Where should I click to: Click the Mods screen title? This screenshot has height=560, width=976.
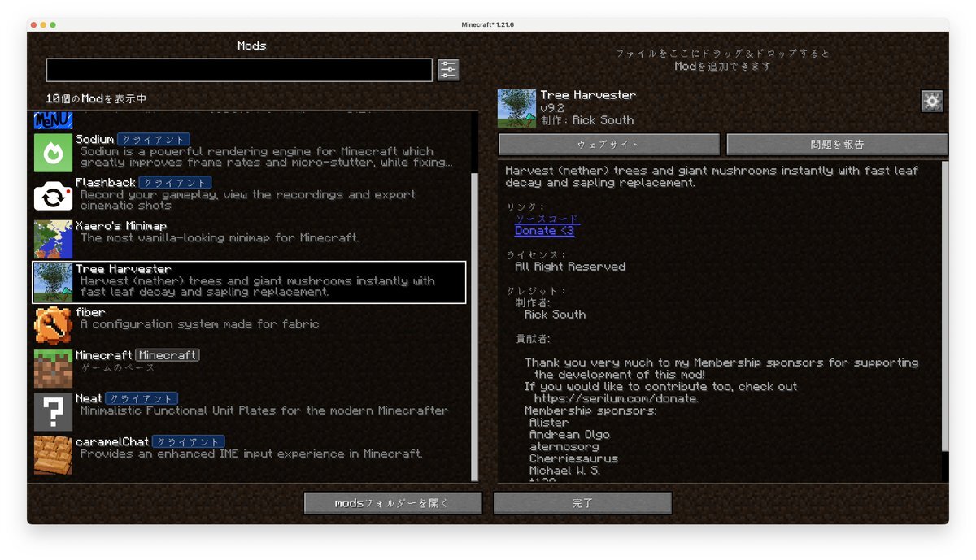(x=251, y=46)
